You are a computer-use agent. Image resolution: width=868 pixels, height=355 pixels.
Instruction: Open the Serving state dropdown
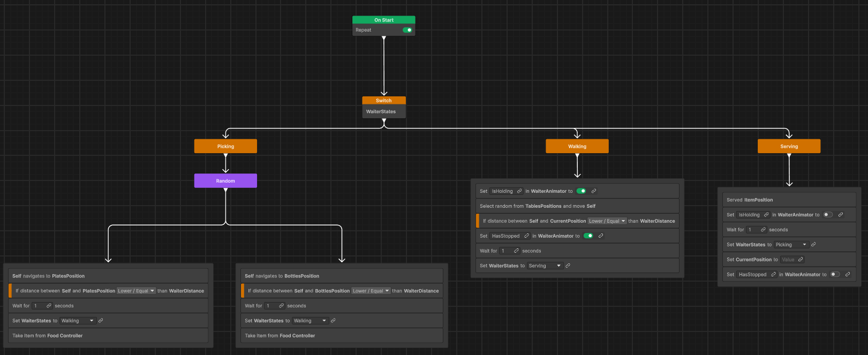click(x=545, y=266)
